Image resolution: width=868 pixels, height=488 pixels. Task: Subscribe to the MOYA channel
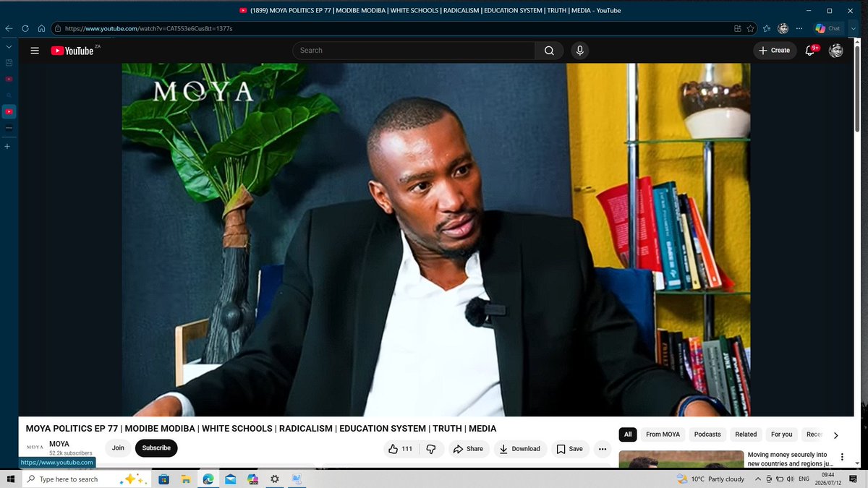[156, 448]
